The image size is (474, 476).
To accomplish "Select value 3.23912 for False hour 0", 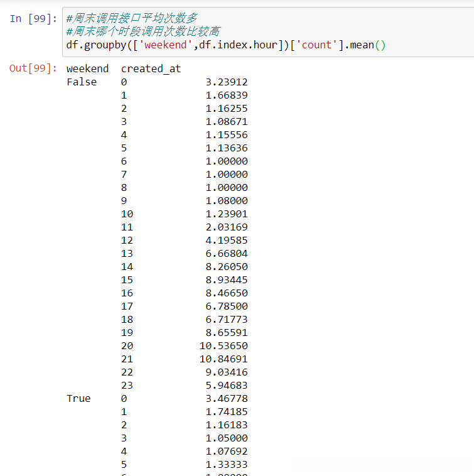I will pos(227,82).
